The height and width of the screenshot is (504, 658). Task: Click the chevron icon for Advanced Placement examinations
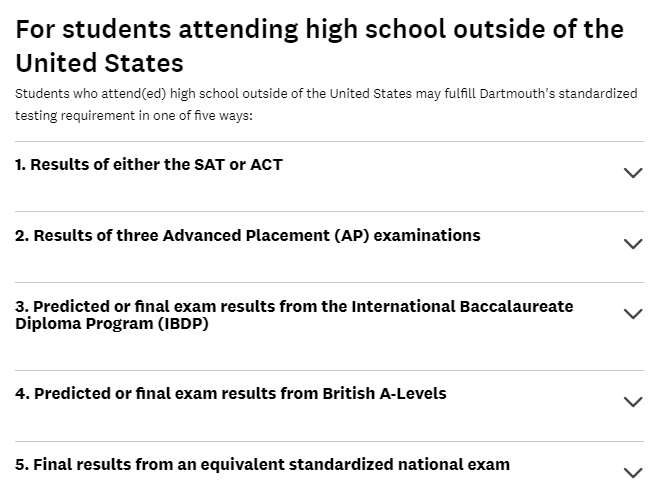(633, 244)
